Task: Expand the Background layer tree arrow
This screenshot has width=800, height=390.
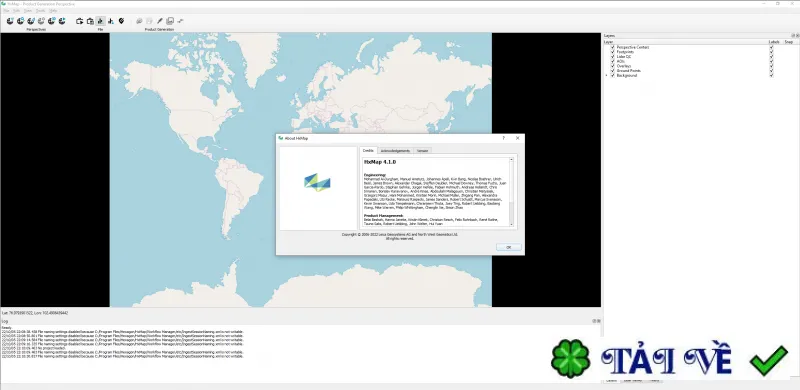Action: pyautogui.click(x=607, y=75)
